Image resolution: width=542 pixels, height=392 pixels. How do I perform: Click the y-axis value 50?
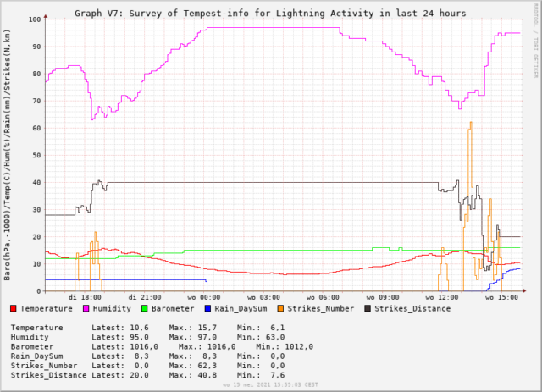click(36, 155)
